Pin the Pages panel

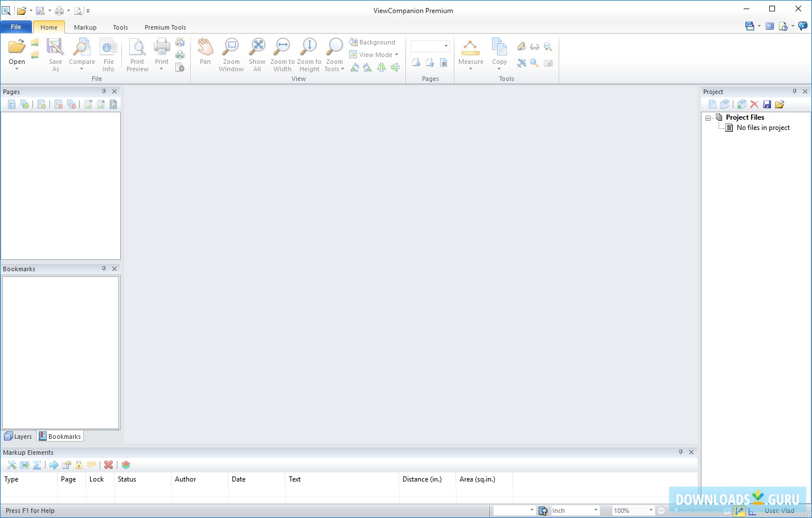pos(104,91)
